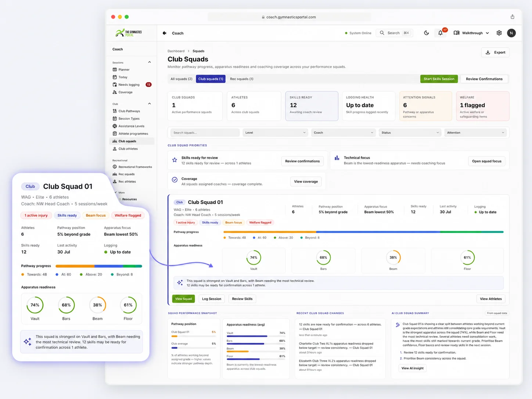Screen dimensions: 532x399
Task: Expand the Walkthrough dropdown chevron
Action: coord(488,33)
